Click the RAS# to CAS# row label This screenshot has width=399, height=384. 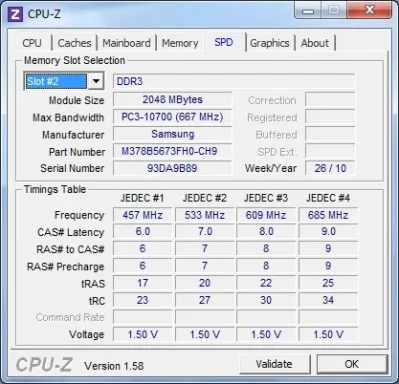point(70,249)
